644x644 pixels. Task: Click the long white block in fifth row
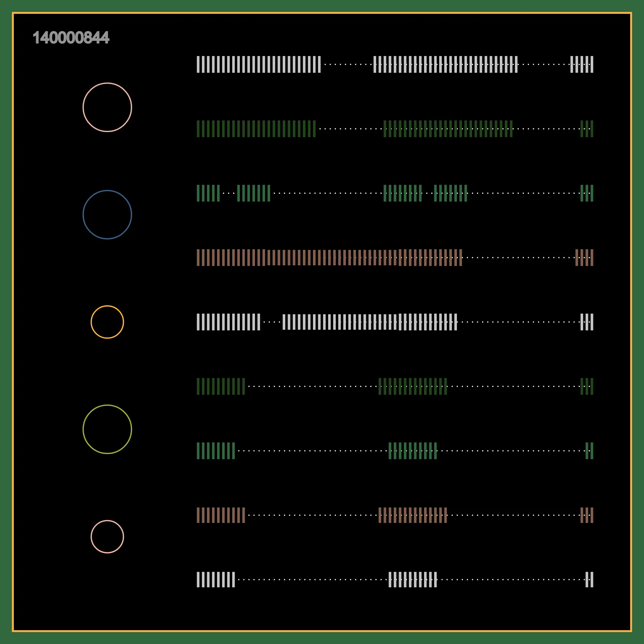point(370,322)
